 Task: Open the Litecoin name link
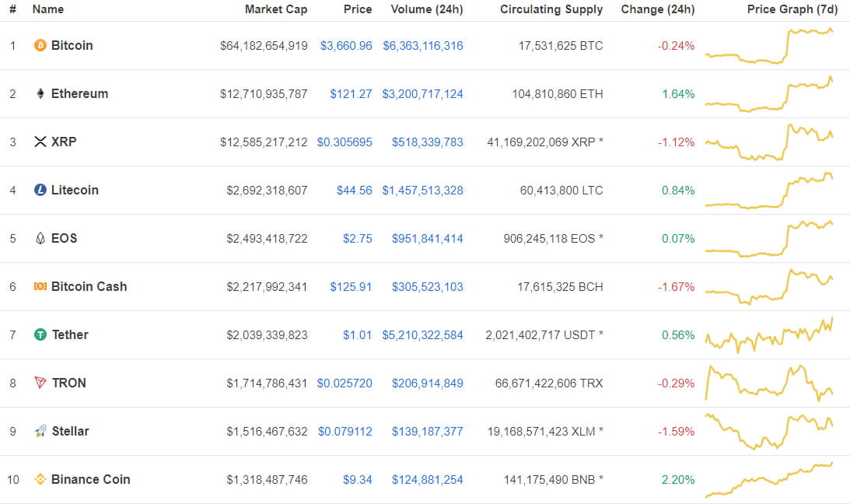[75, 191]
